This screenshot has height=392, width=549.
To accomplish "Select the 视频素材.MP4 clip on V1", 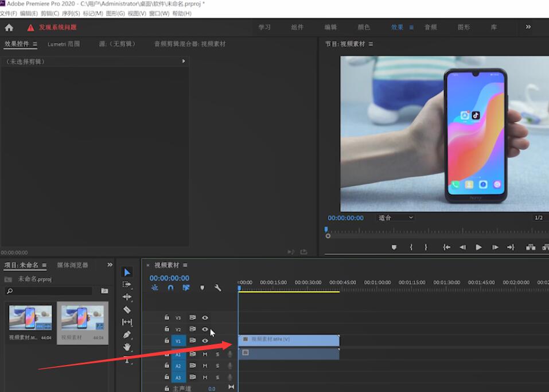I will point(289,340).
